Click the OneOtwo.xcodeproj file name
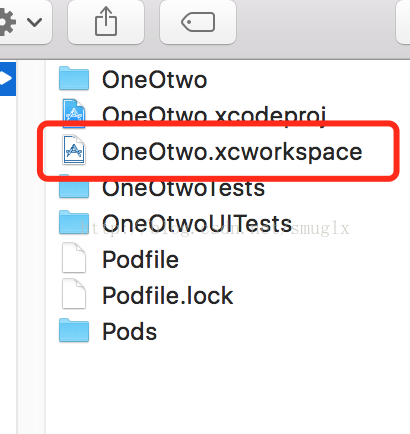Image resolution: width=410 pixels, height=434 pixels. click(214, 114)
